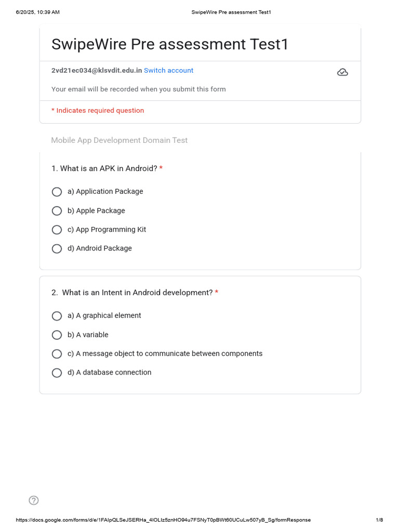Choose radio option c) App Programming Kit
The image size is (399, 532).
click(57, 230)
